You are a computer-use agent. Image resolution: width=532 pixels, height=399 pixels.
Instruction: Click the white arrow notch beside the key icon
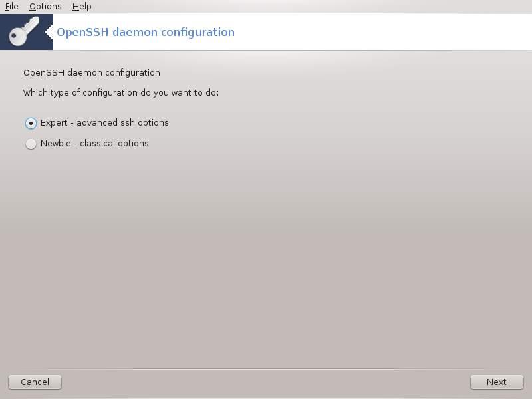tap(49, 32)
